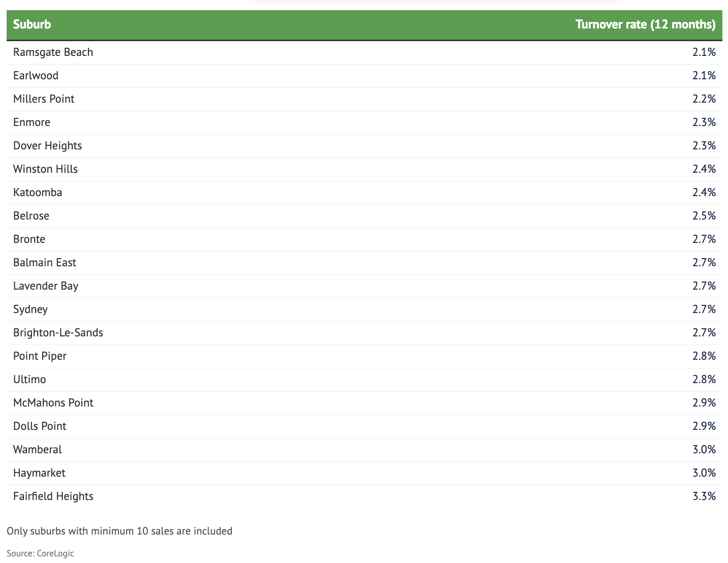Image resolution: width=728 pixels, height=563 pixels.
Task: Click the Earlwood suburb cell
Action: pos(36,76)
